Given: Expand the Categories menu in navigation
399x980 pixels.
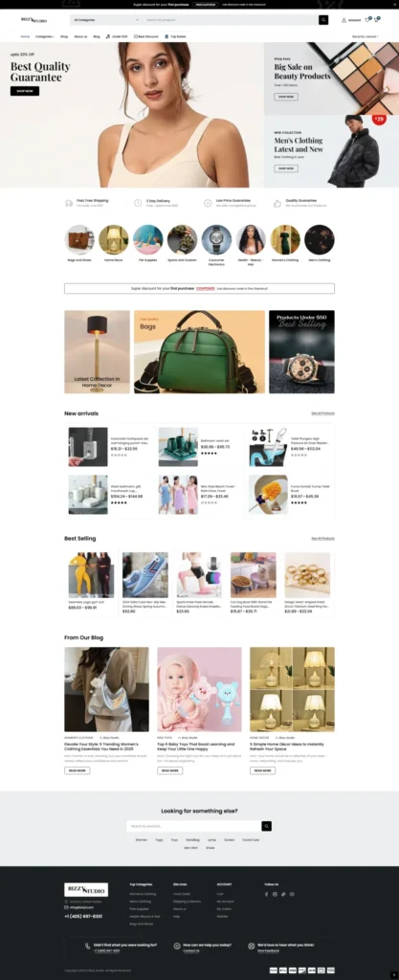Looking at the screenshot, I should click(45, 37).
